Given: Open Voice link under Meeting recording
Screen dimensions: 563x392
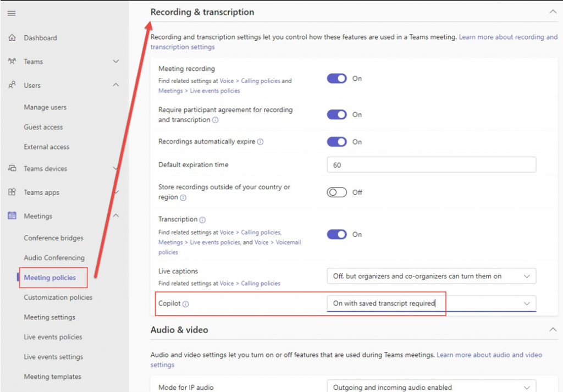Looking at the screenshot, I should coord(227,81).
